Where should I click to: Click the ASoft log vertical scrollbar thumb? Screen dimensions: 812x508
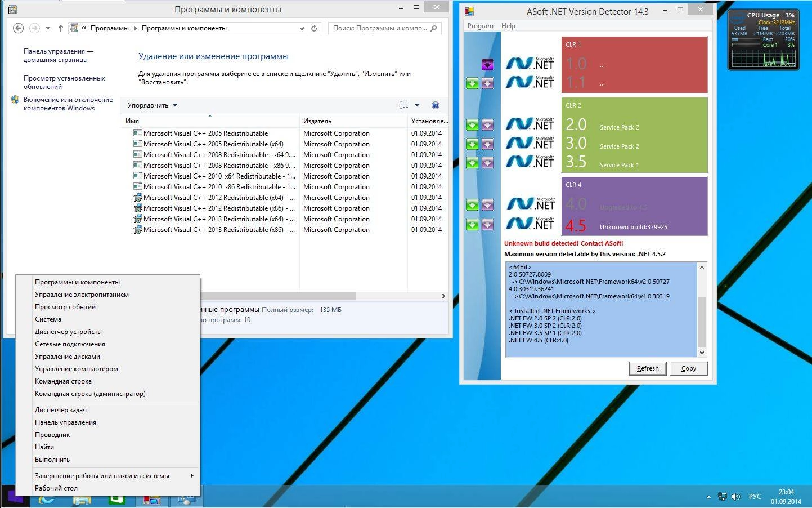[702, 322]
